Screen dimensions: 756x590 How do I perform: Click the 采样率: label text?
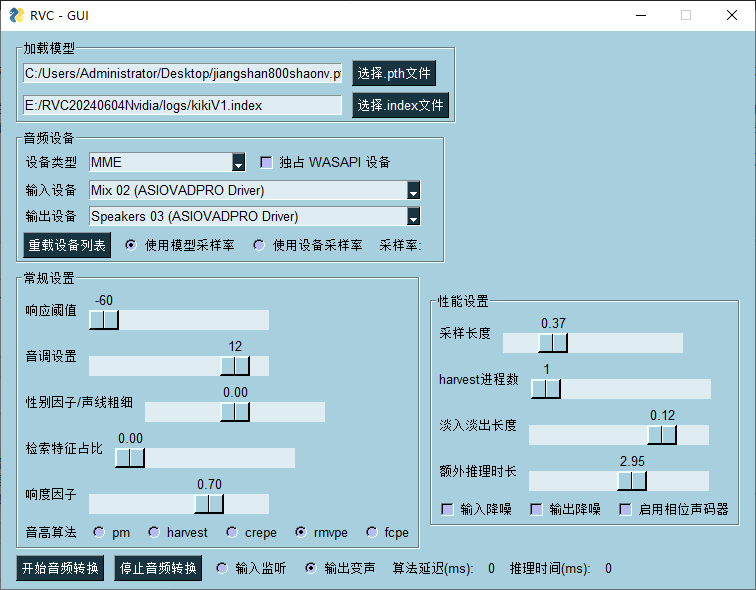(x=400, y=245)
